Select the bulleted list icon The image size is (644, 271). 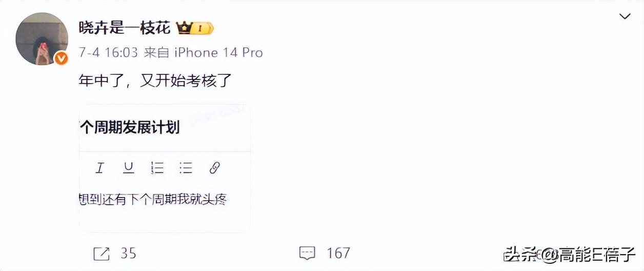pyautogui.click(x=186, y=168)
